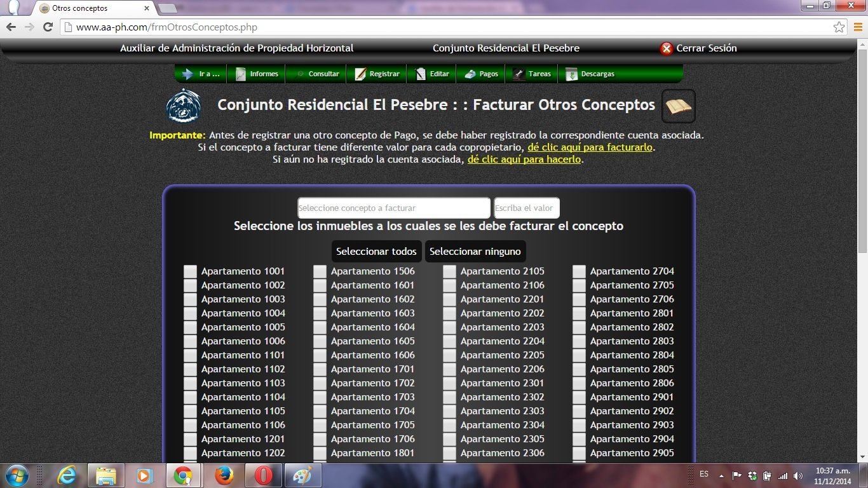Click the Conjunto Residencial logo image

tap(184, 106)
